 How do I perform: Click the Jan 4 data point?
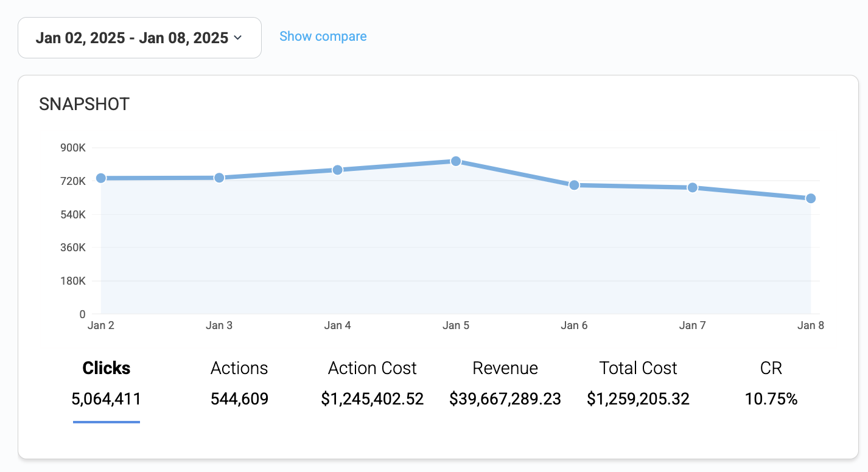[x=337, y=170]
